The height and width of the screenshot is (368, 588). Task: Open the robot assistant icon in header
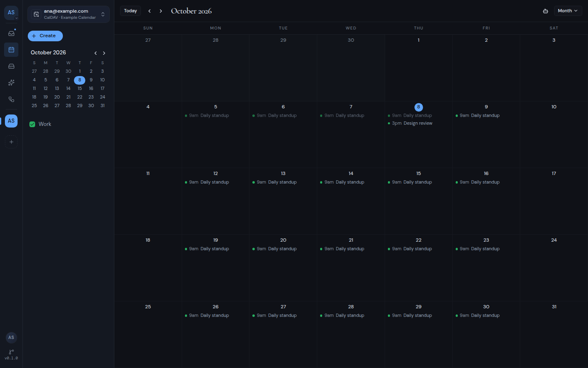[546, 11]
